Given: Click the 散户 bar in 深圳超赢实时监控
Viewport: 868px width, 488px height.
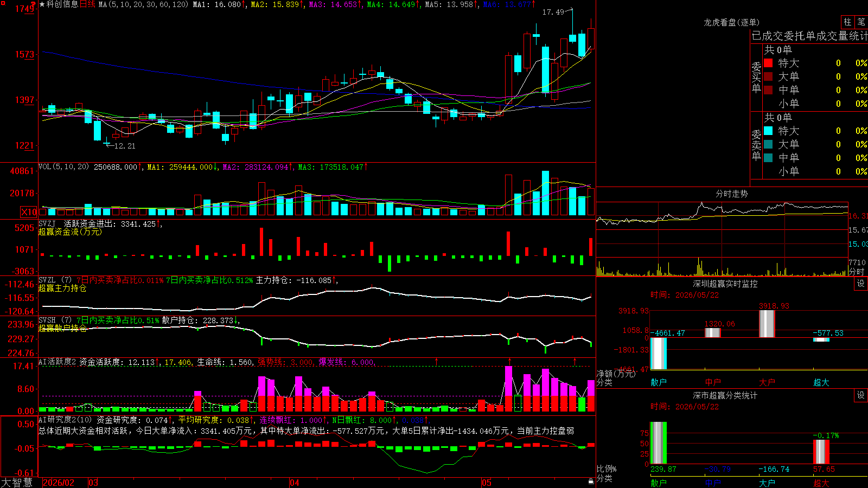Looking at the screenshot, I should point(659,354).
